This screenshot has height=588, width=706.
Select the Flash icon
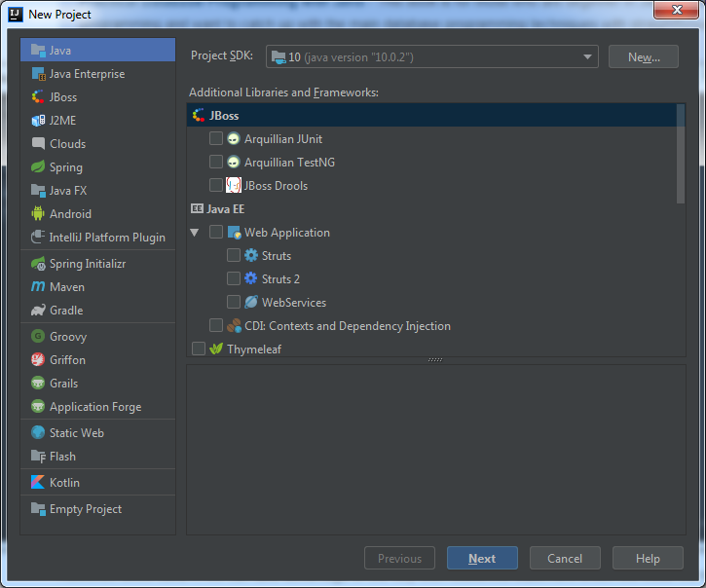click(38, 456)
